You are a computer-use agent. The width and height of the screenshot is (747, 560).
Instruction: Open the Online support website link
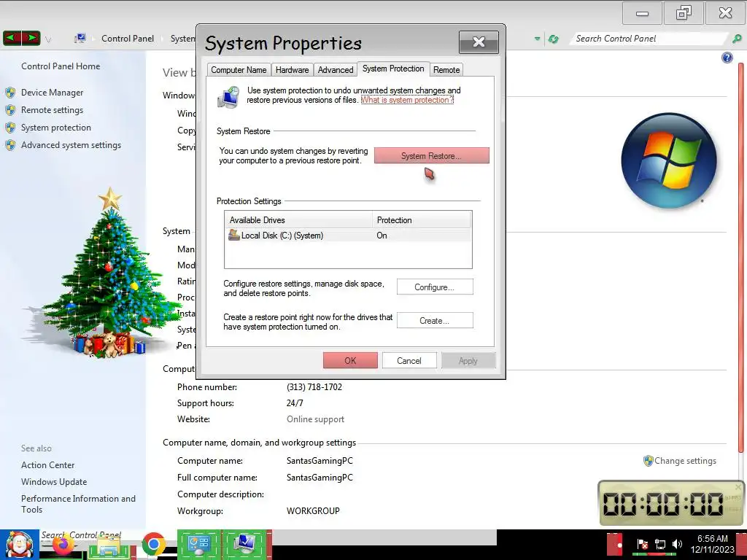tap(315, 419)
